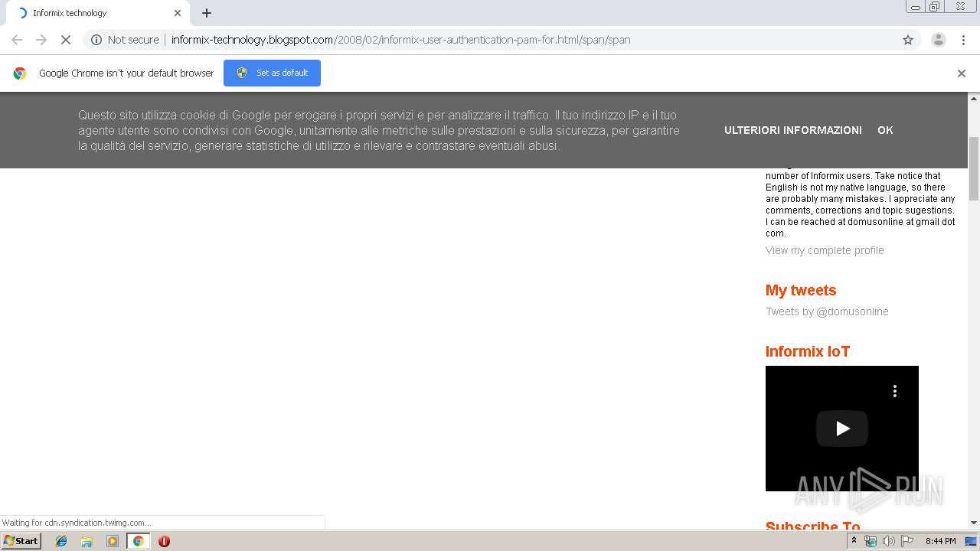Click the Informix IoT heading
This screenshot has height=551, width=980.
coord(808,351)
